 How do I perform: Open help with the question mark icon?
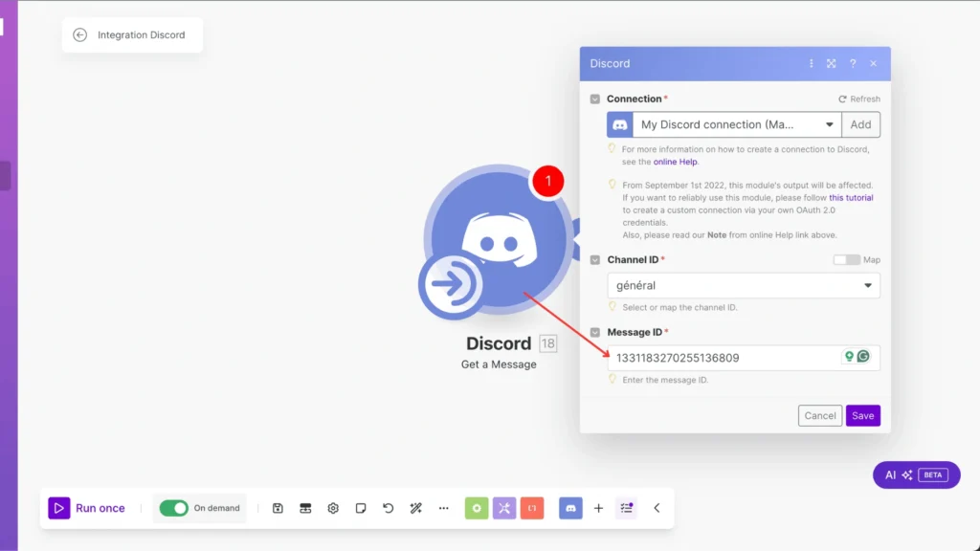click(x=853, y=64)
